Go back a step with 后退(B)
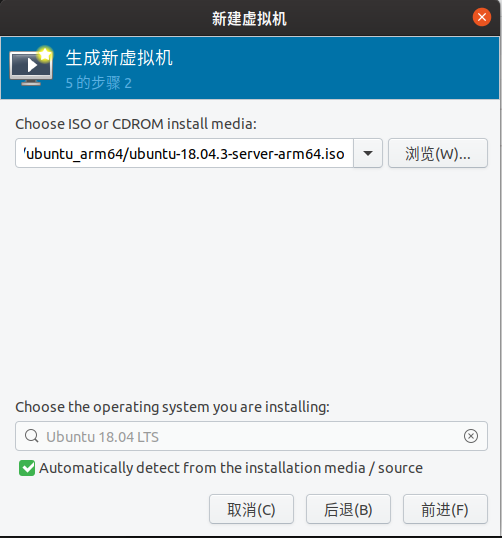 coord(348,509)
